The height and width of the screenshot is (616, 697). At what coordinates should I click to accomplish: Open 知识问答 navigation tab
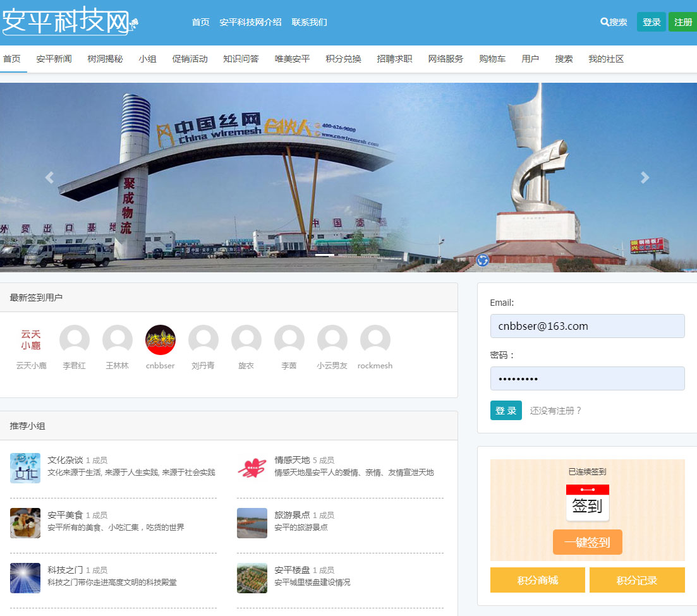[x=241, y=59]
